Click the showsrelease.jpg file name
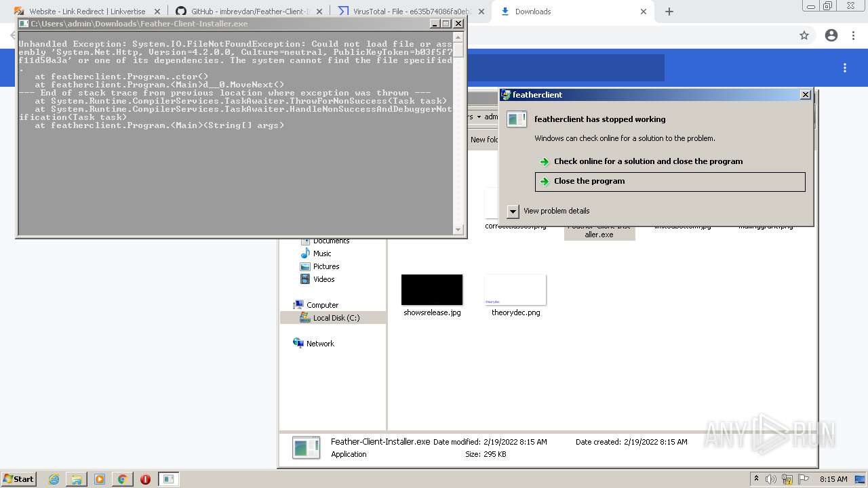Viewport: 868px width, 488px height. click(432, 313)
